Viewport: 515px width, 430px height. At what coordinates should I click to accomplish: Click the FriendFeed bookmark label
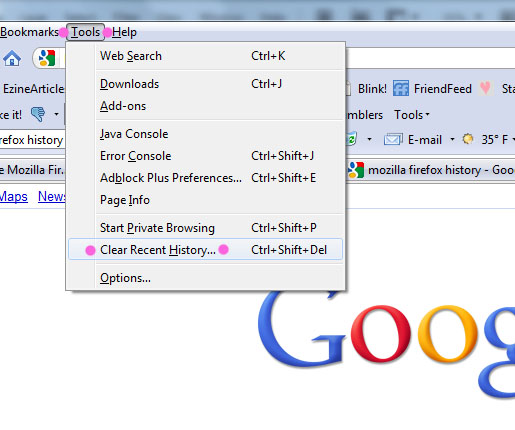[443, 89]
